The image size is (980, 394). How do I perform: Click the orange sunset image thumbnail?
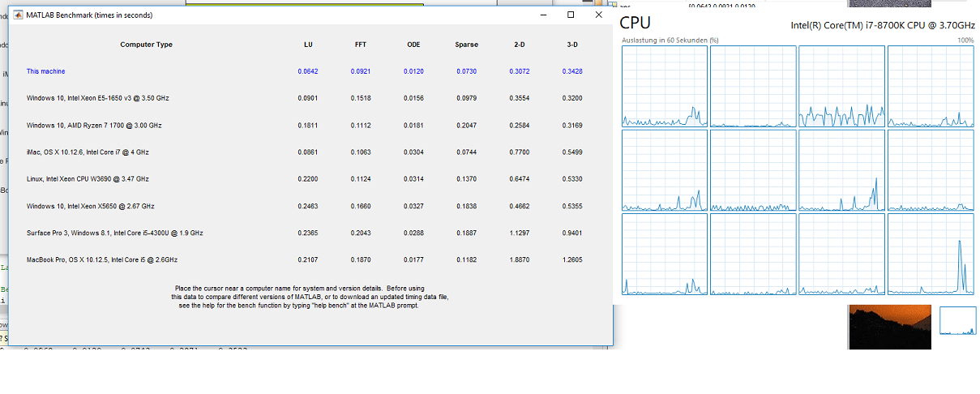(x=889, y=327)
